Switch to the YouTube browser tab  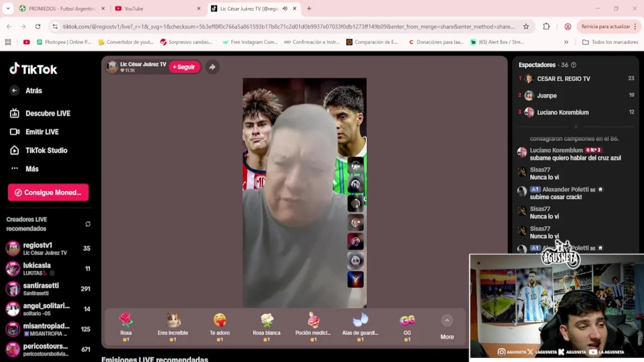point(157,9)
